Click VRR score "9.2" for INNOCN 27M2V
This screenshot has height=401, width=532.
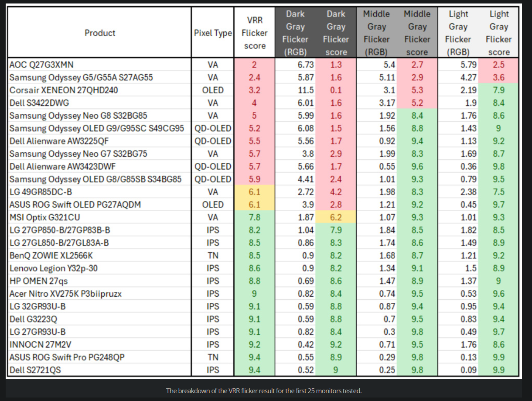coord(255,344)
